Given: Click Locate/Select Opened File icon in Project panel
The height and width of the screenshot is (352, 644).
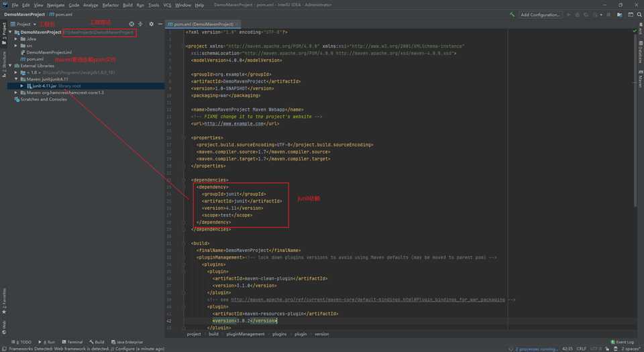Looking at the screenshot, I should click(x=131, y=23).
